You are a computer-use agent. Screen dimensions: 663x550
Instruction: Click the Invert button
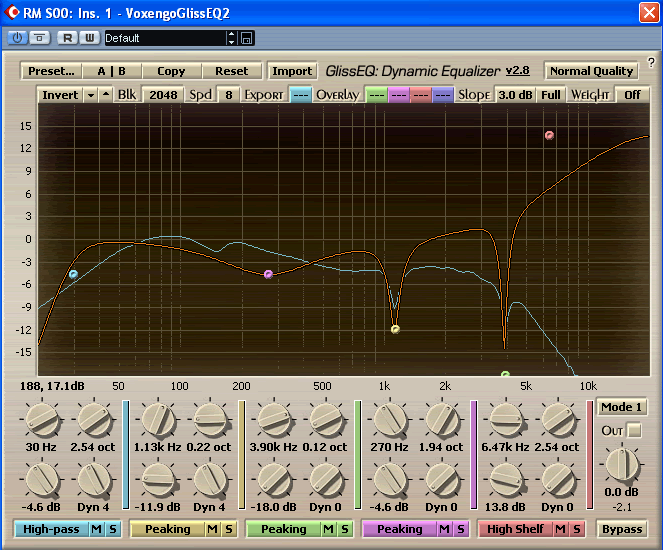[x=60, y=95]
